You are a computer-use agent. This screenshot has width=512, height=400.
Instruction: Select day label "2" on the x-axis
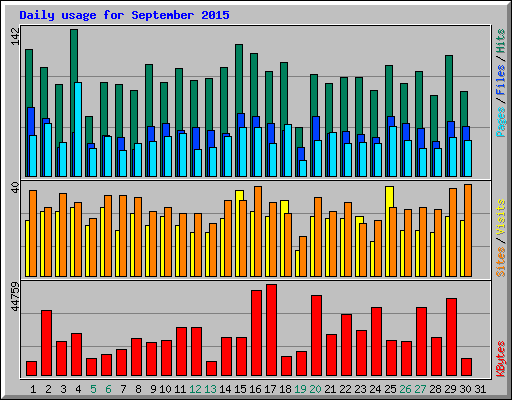[48, 389]
